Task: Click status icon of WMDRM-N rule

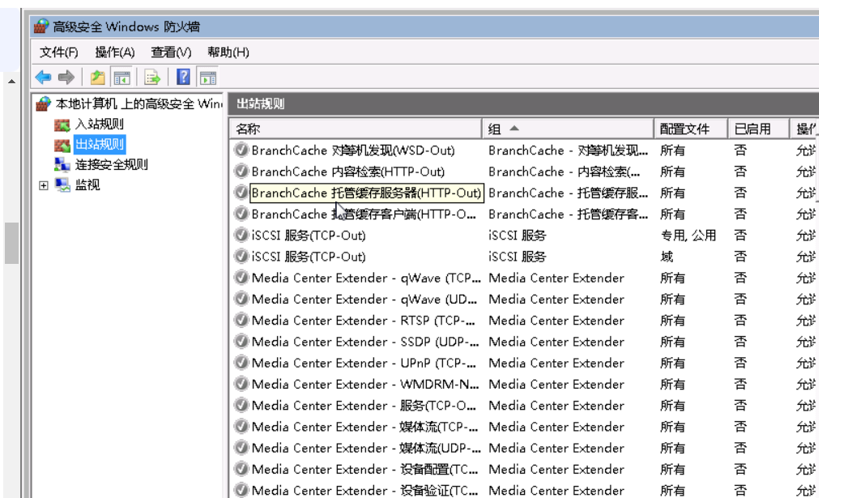Action: coord(241,384)
